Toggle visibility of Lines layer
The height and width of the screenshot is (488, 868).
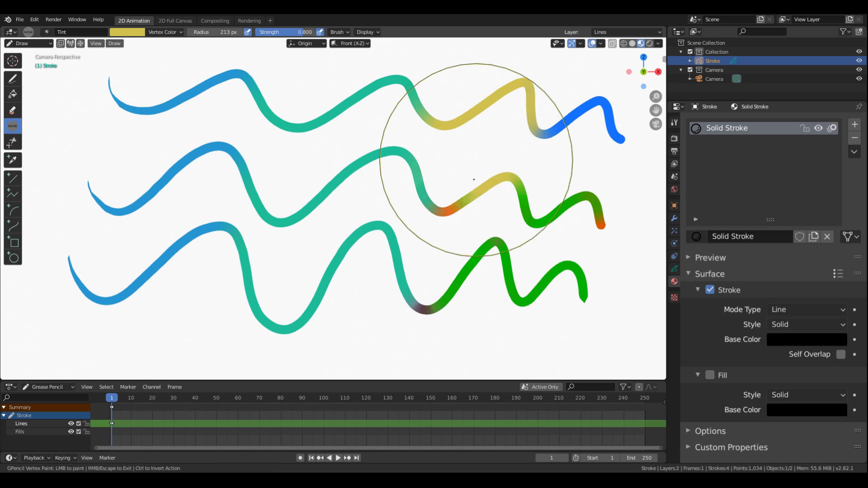tap(71, 423)
